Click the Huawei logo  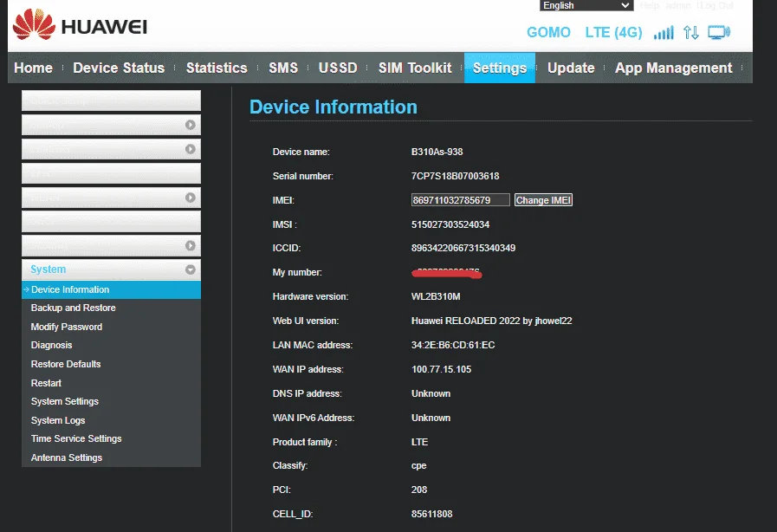tap(80, 25)
